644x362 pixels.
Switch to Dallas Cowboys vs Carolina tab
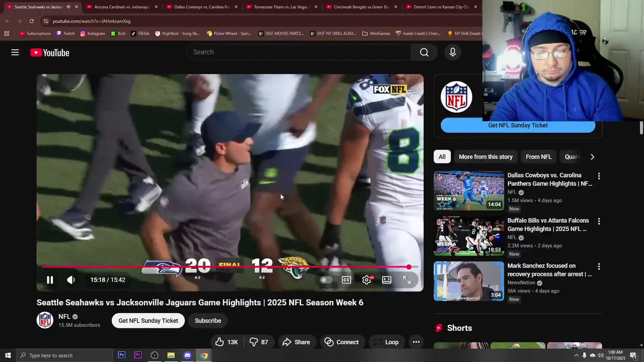click(x=201, y=7)
